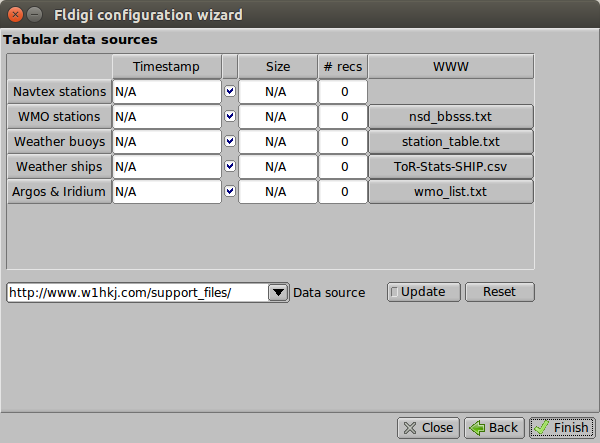Click the Navtex stations row label
Image resolution: width=600 pixels, height=443 pixels.
click(x=59, y=92)
